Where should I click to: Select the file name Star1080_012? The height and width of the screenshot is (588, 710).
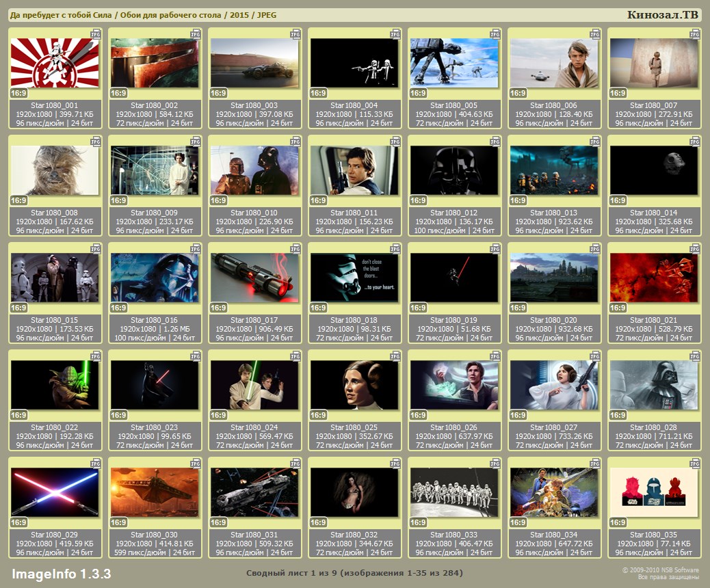point(453,213)
